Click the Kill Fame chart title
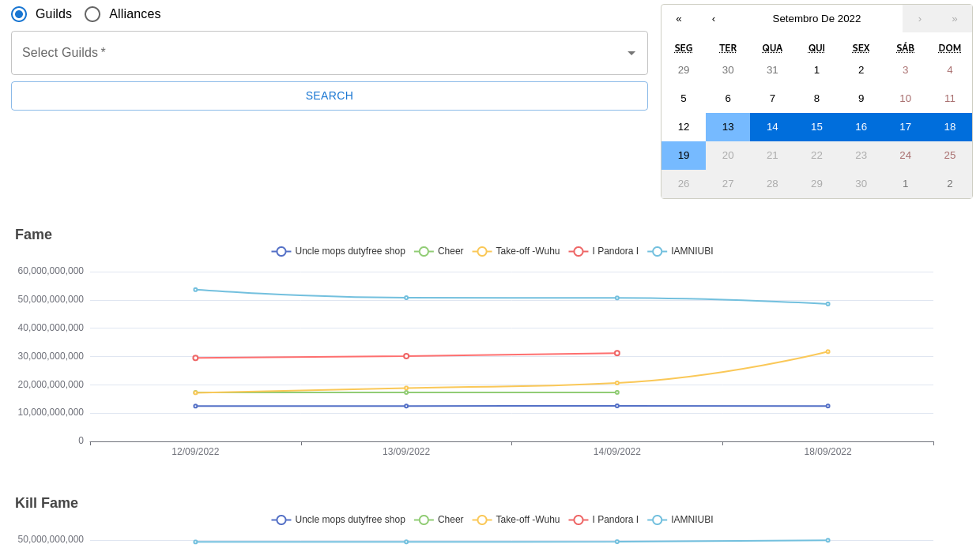This screenshot has width=980, height=548. (47, 503)
